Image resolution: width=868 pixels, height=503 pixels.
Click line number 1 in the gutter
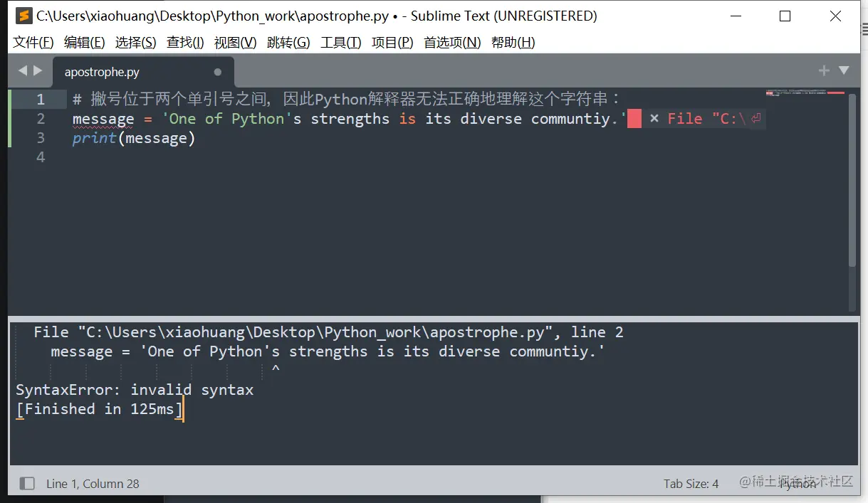click(41, 100)
